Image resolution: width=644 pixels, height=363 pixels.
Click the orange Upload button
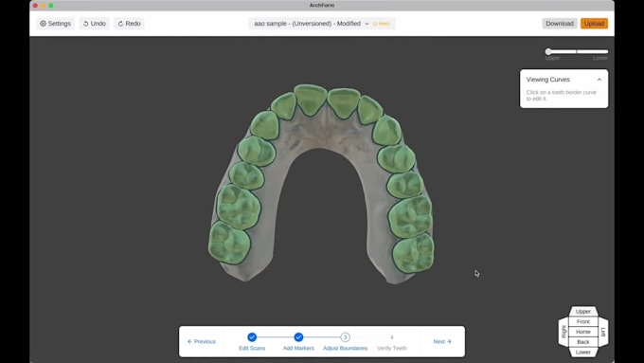(594, 24)
